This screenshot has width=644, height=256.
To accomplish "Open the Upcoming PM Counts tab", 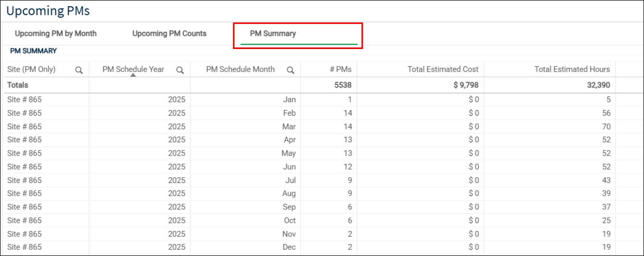I will point(169,34).
